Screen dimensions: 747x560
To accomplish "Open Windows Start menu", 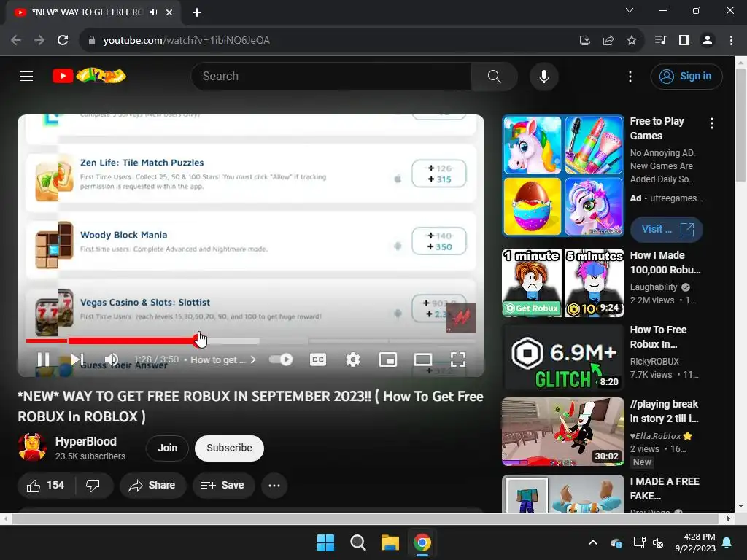I will 326,542.
